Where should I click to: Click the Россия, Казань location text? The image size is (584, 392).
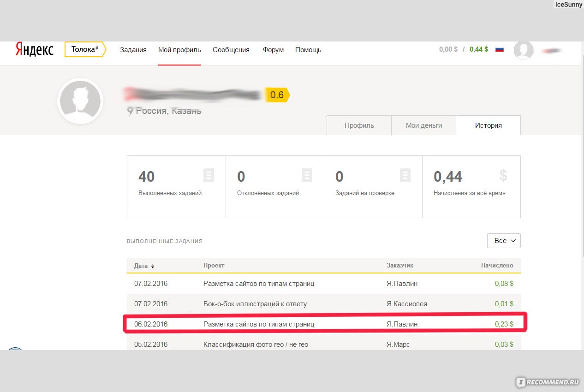(x=168, y=111)
